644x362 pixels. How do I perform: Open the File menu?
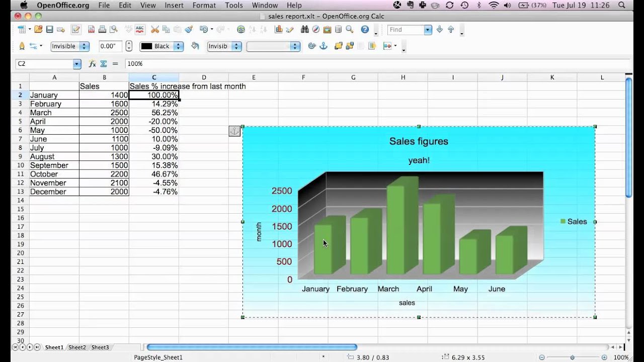pyautogui.click(x=104, y=6)
